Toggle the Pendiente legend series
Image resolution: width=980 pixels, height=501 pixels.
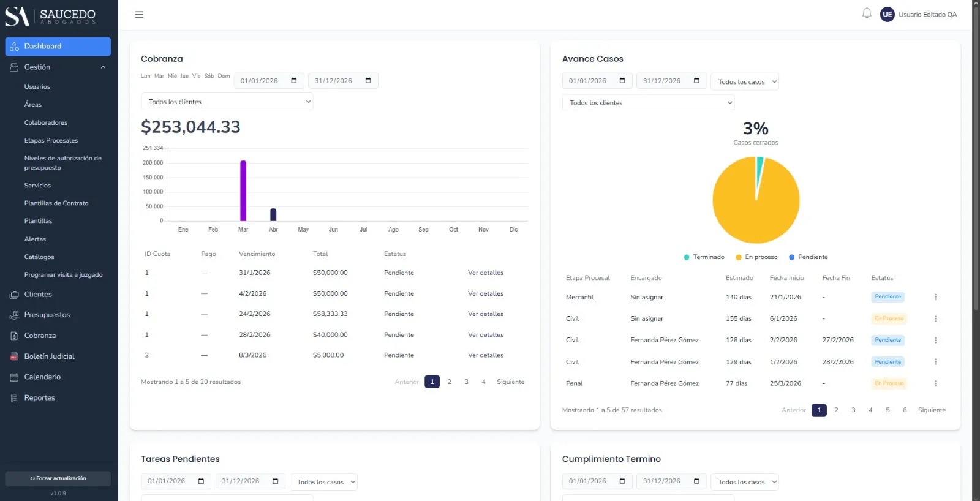pos(809,257)
